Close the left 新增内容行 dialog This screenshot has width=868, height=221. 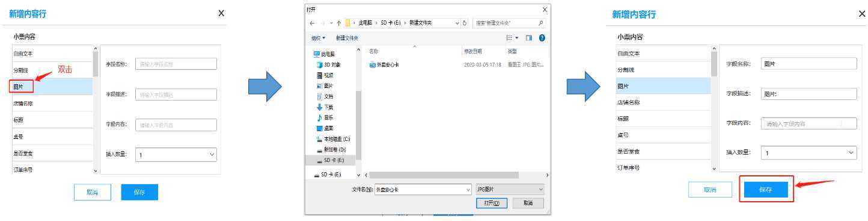coord(221,13)
